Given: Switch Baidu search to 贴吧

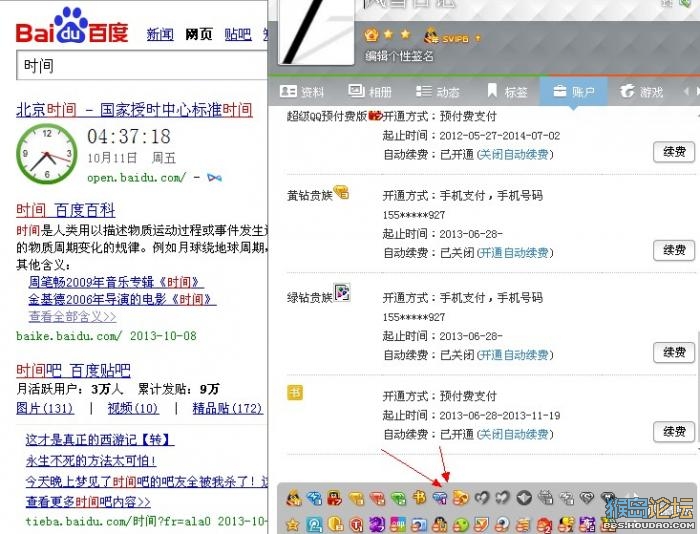Looking at the screenshot, I should (238, 34).
